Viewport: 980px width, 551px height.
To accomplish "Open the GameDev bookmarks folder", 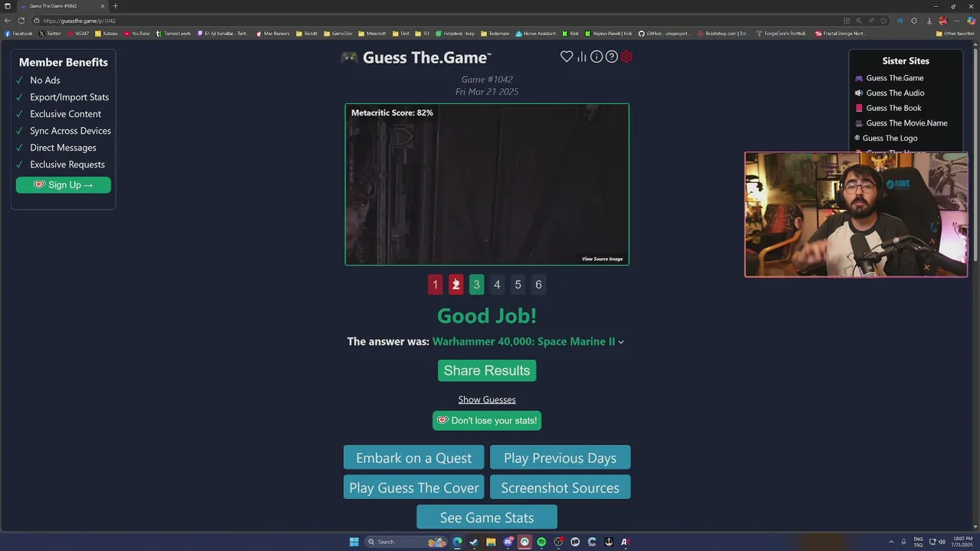I will click(x=338, y=34).
